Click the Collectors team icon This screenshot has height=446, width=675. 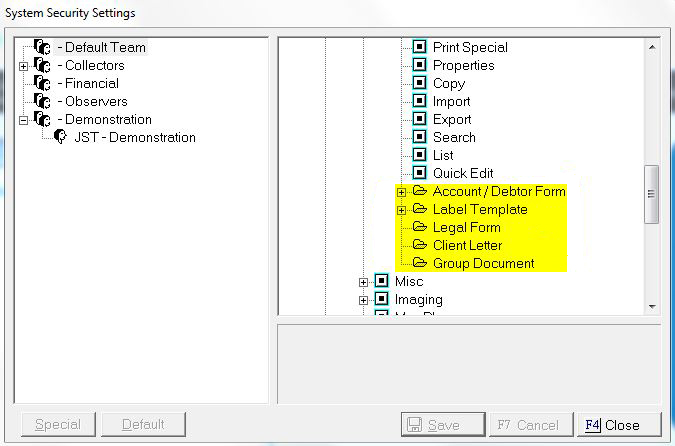pyautogui.click(x=42, y=65)
